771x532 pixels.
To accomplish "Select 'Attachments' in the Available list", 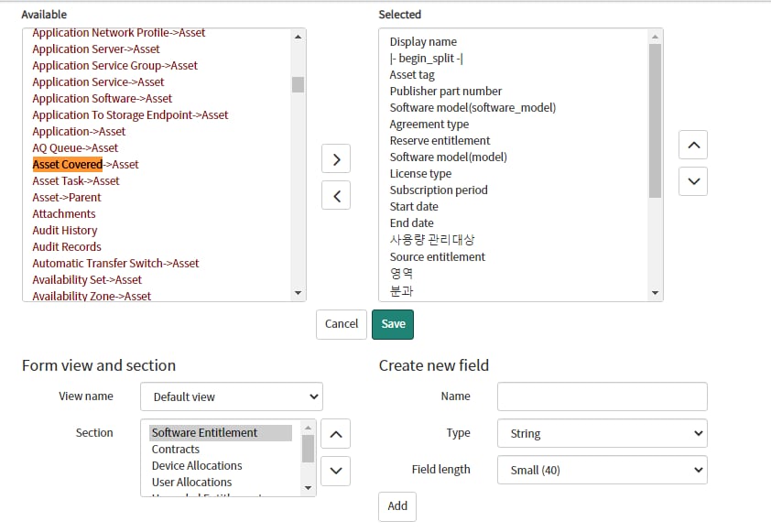I will pyautogui.click(x=63, y=213).
